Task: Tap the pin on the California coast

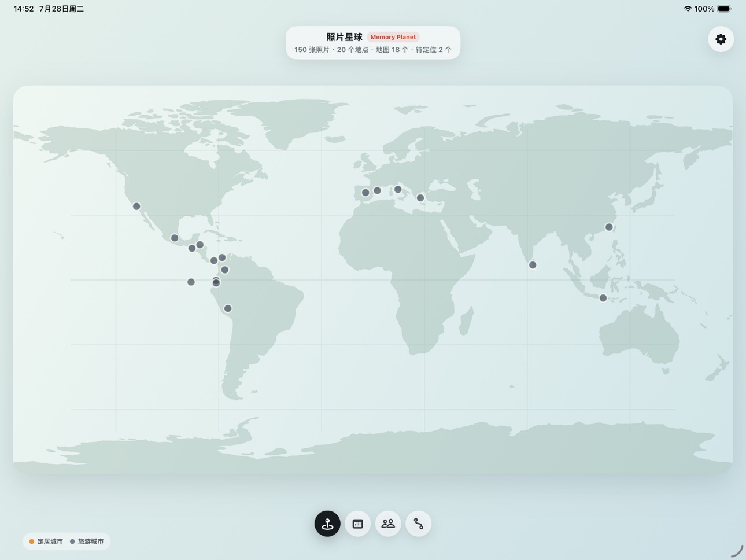Action: 136,207
